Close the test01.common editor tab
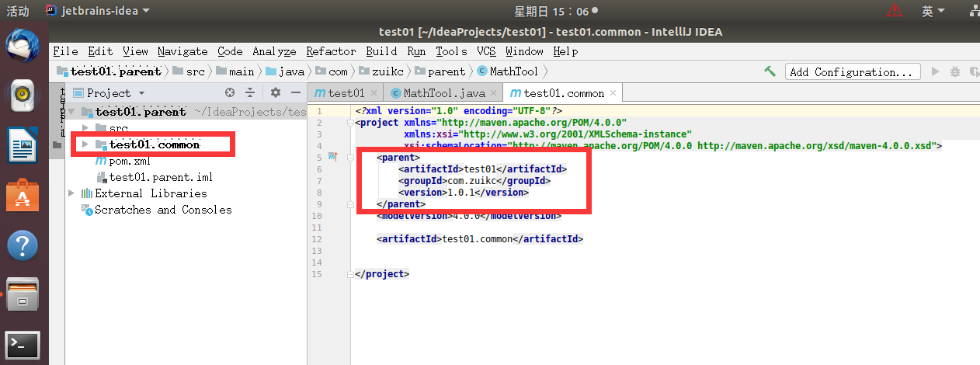Image resolution: width=980 pixels, height=365 pixels. [x=613, y=93]
